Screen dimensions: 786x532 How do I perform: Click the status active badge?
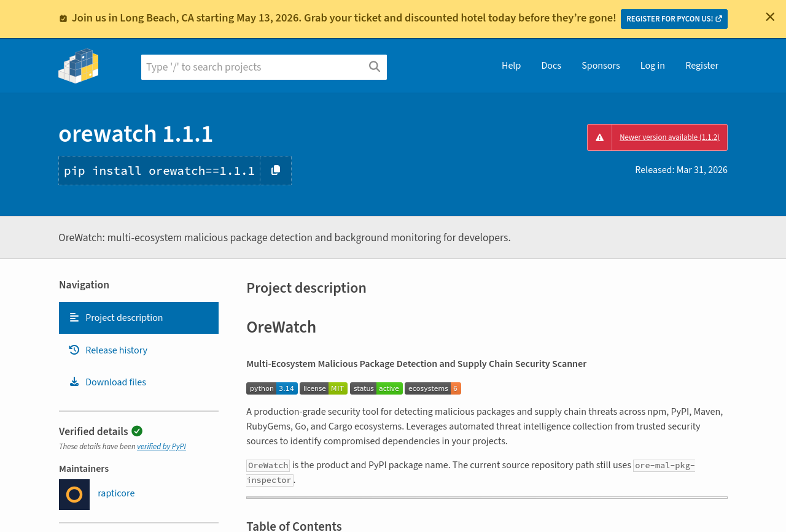pos(376,388)
